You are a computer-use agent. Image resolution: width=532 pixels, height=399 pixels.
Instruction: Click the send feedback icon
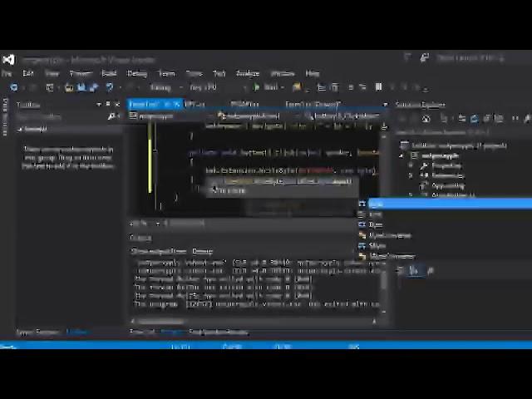click(x=424, y=58)
